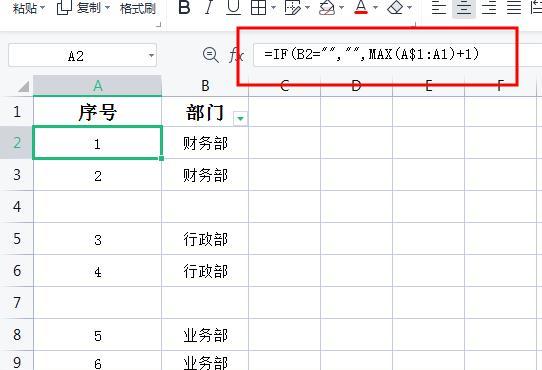The width and height of the screenshot is (542, 370).
Task: Activate the 格式刷 format painter
Action: pyautogui.click(x=138, y=8)
